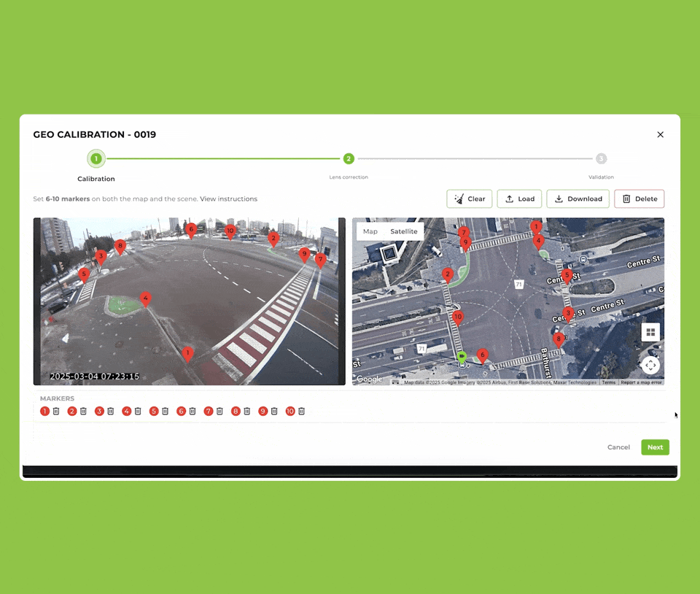Click the Next button
The width and height of the screenshot is (700, 594).
[x=655, y=447]
